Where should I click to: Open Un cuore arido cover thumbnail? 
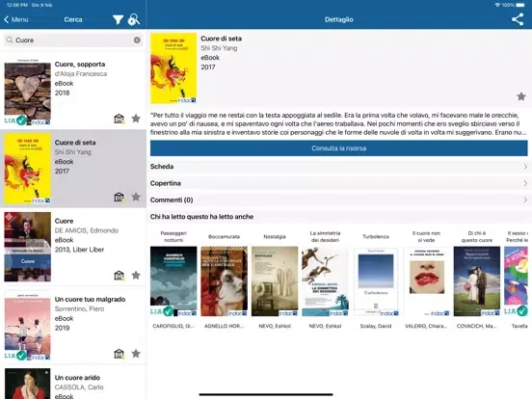tap(28, 384)
